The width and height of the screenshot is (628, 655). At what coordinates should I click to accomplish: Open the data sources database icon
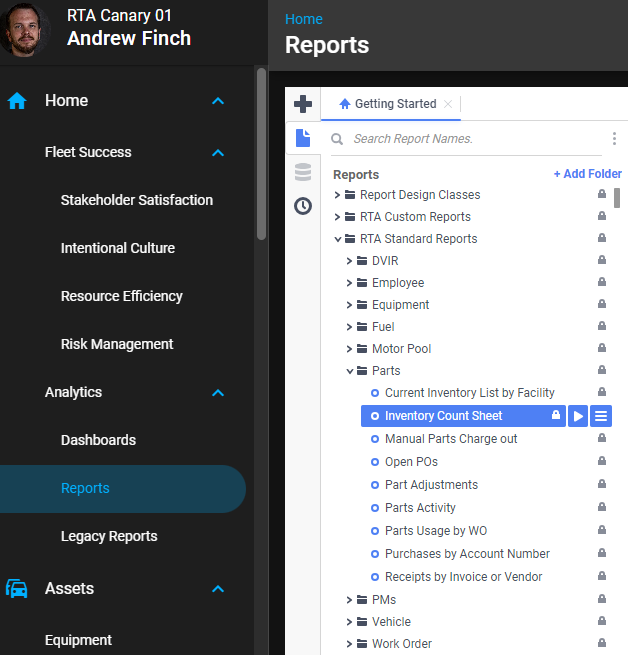302,172
